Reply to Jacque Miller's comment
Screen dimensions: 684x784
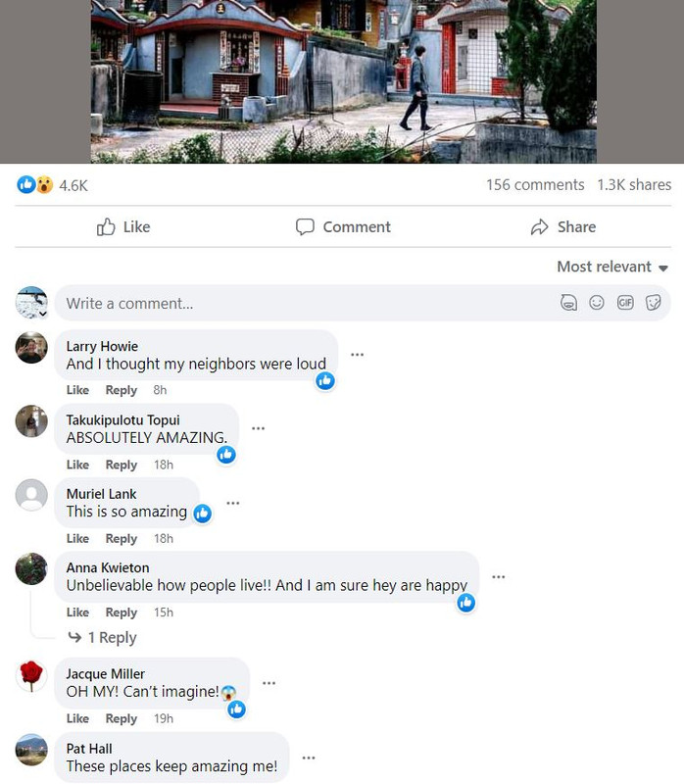pos(121,718)
